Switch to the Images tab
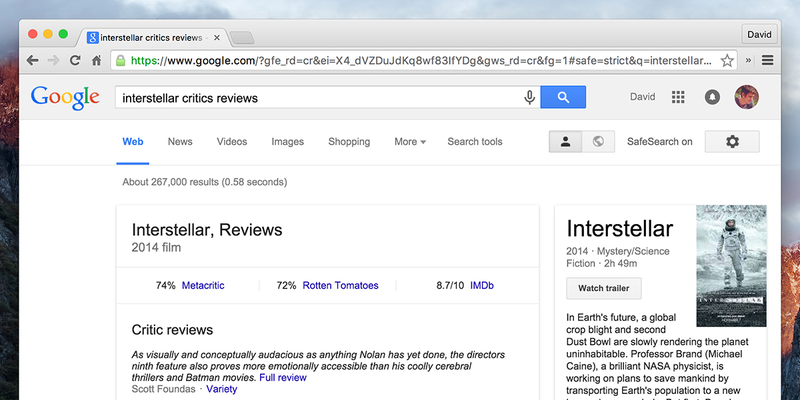The image size is (800, 400). click(x=288, y=142)
